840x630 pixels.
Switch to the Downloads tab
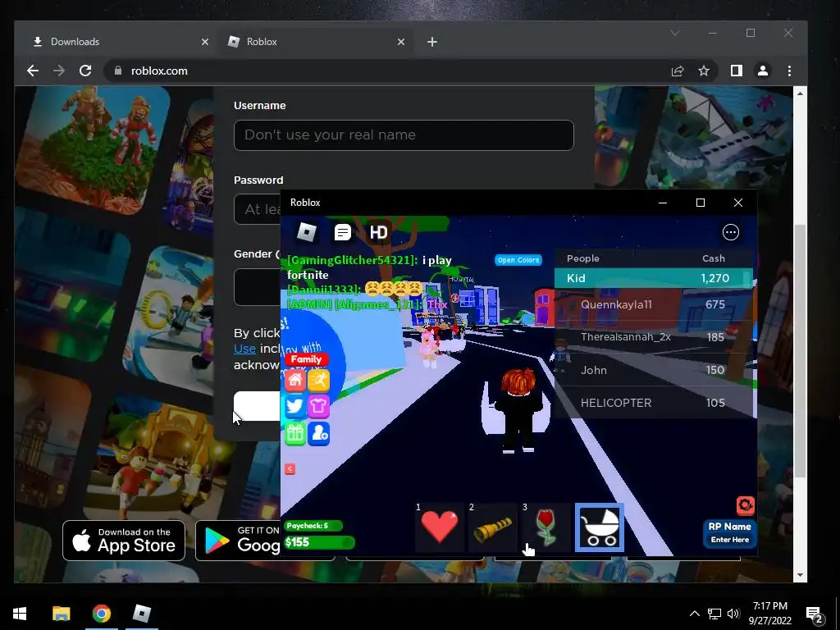(x=118, y=42)
